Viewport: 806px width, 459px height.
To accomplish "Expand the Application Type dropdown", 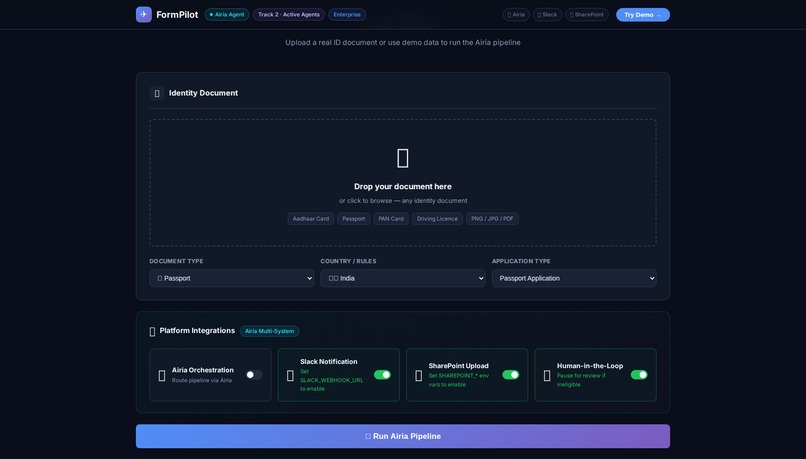I will point(574,278).
